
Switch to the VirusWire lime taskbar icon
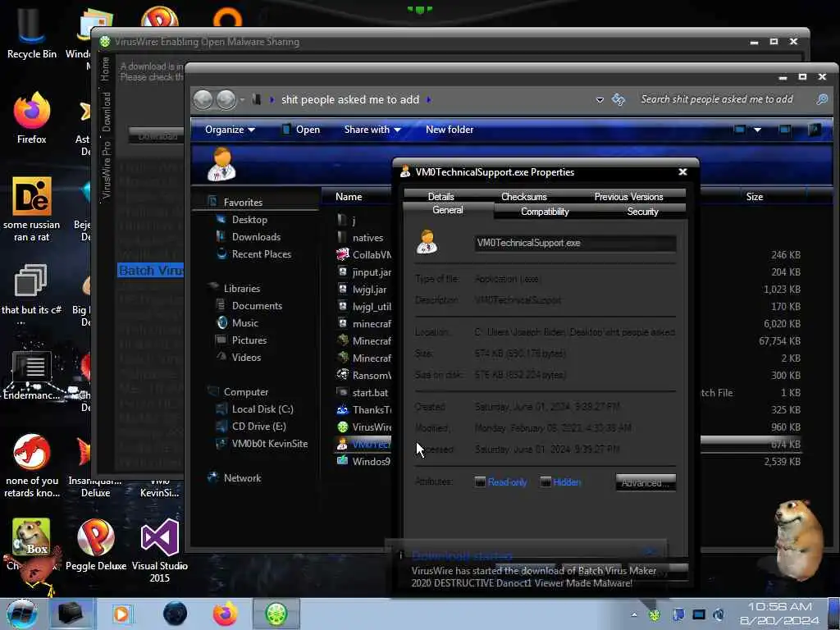click(276, 614)
